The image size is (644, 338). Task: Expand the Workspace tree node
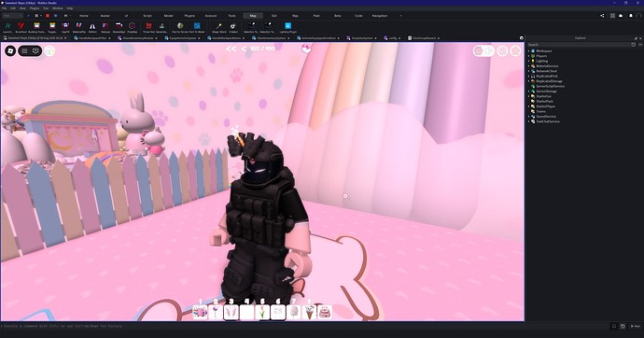(x=529, y=51)
